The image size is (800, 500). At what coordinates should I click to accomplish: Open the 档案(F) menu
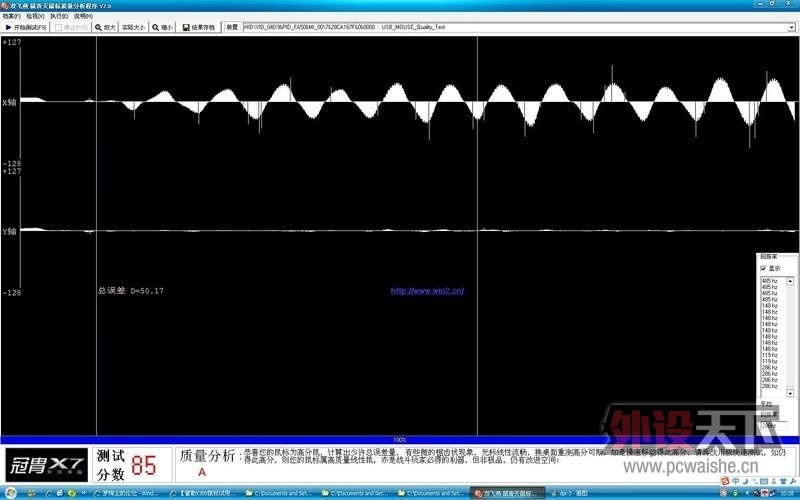pyautogui.click(x=12, y=16)
